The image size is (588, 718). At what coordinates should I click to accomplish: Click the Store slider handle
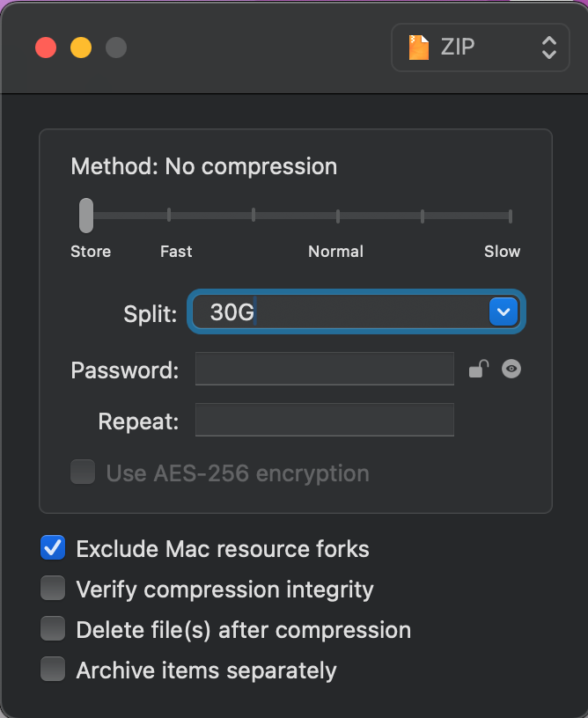click(86, 216)
